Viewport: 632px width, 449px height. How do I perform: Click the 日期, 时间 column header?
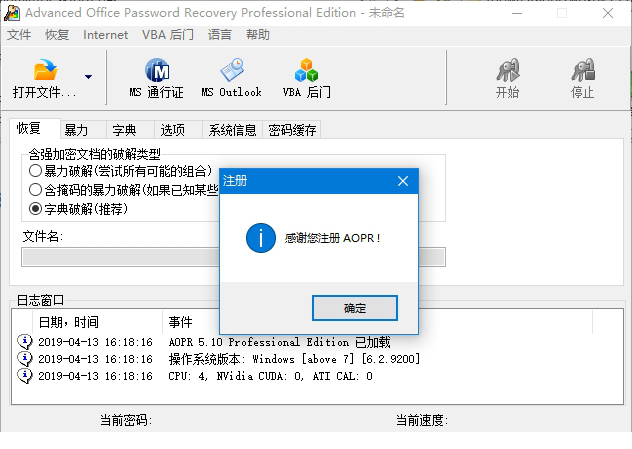97,322
